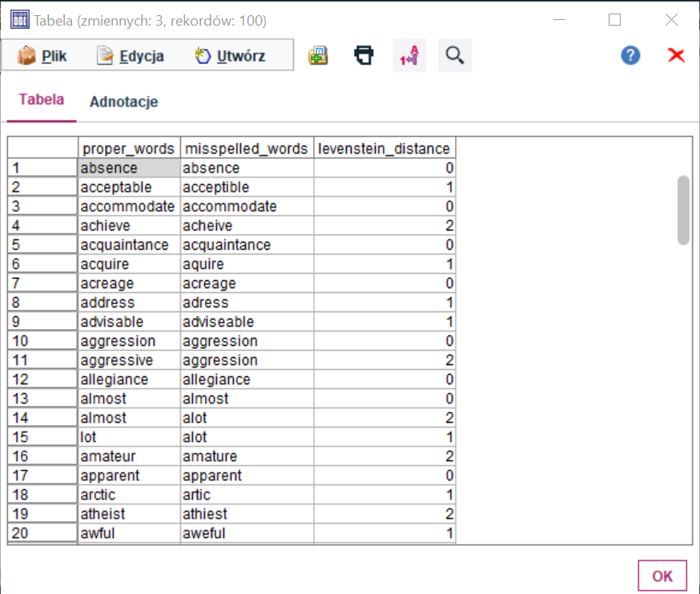
Task: Open the Utwórz menu
Action: pos(231,56)
